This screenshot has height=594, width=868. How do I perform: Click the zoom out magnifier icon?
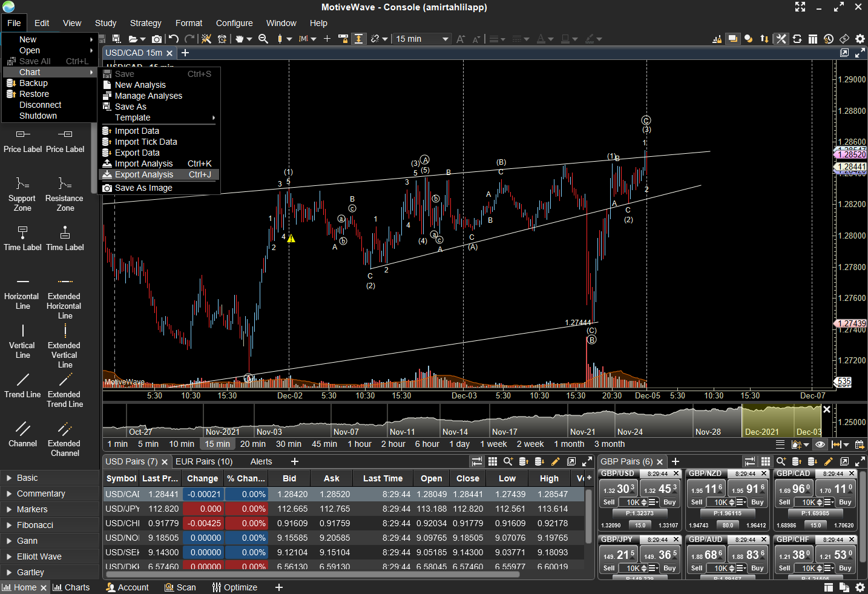263,39
